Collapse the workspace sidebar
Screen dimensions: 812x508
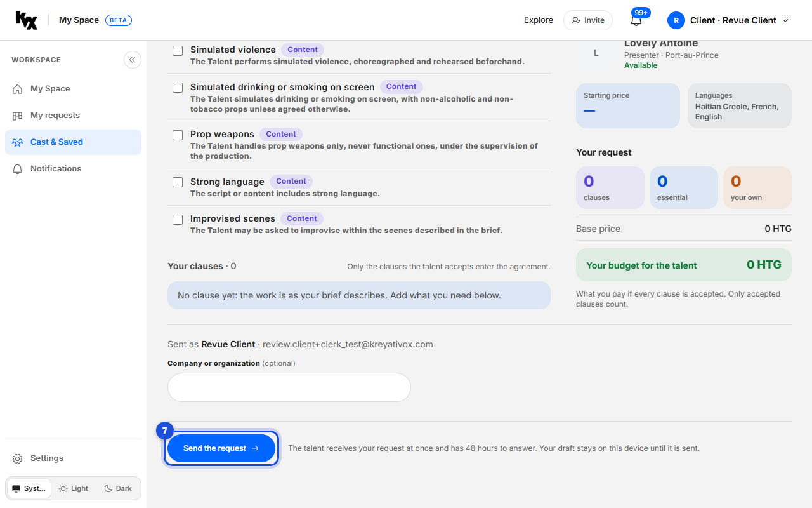[133, 60]
